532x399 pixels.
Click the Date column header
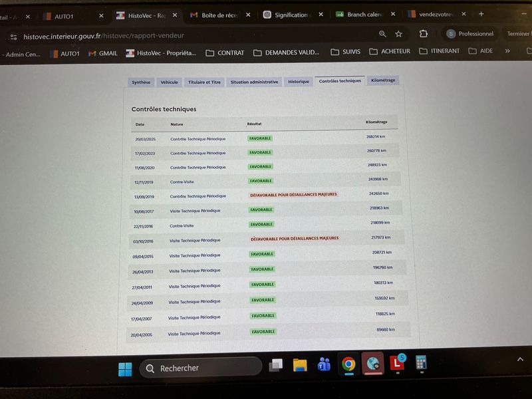140,124
